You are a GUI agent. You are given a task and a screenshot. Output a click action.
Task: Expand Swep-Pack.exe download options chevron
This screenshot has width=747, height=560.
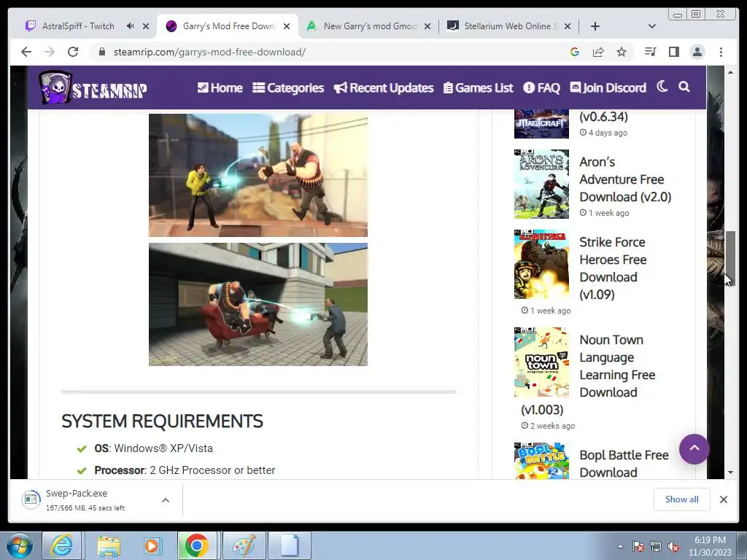point(166,500)
